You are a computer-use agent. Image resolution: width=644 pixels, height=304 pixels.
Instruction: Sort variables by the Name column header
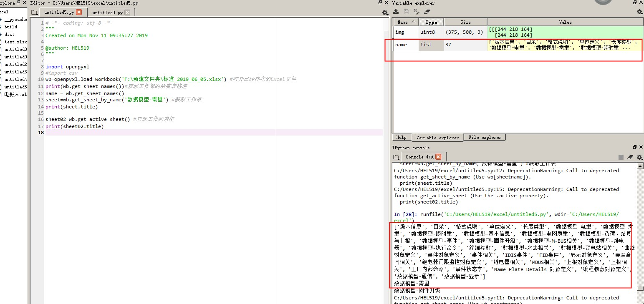406,22
